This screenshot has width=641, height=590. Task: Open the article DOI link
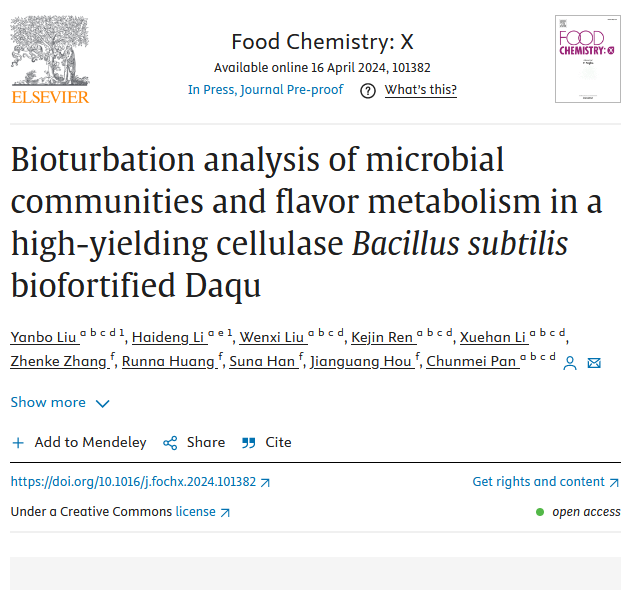coord(133,482)
